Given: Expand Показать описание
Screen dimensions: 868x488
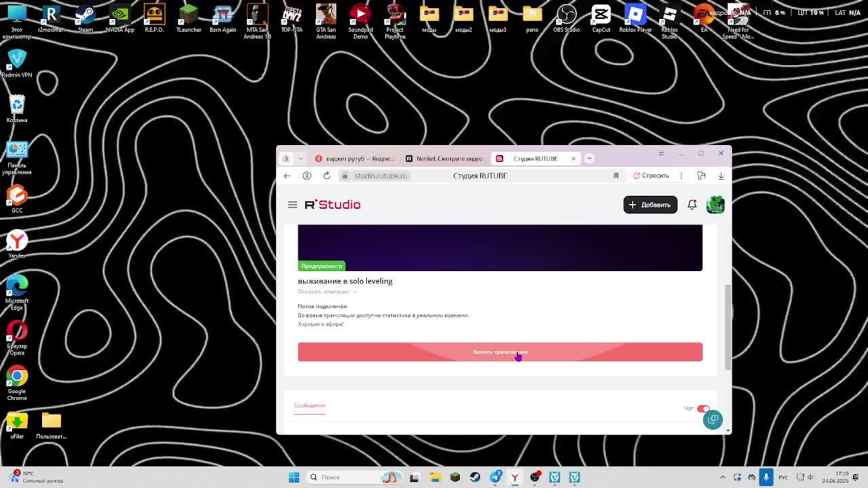Looking at the screenshot, I should pos(327,292).
